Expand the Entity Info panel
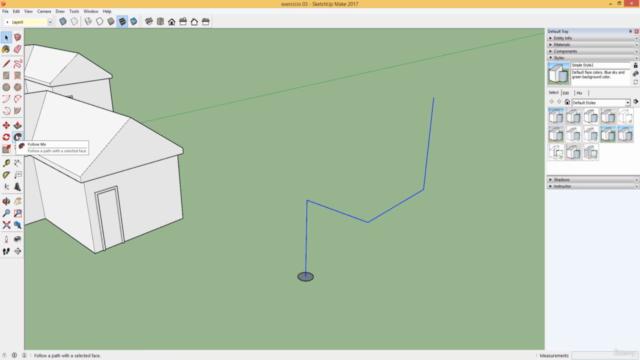 [x=593, y=38]
